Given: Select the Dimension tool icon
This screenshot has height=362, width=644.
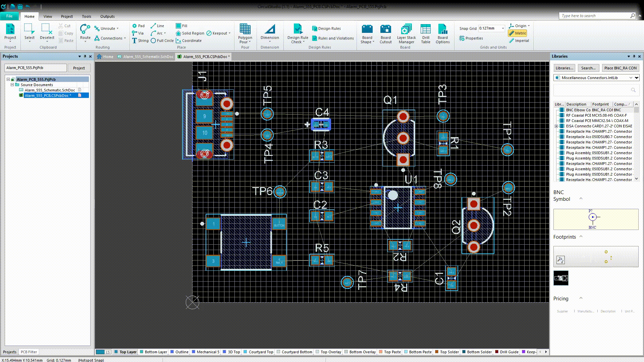Looking at the screenshot, I should 269,29.
